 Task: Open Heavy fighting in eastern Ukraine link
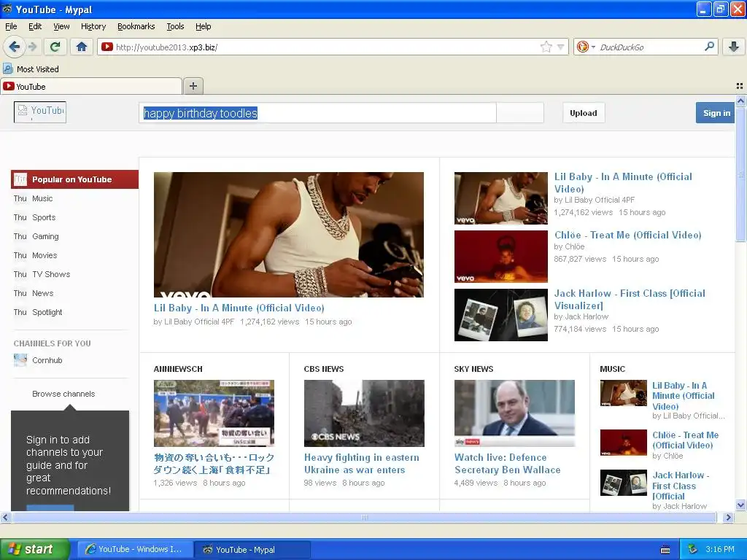tap(362, 464)
